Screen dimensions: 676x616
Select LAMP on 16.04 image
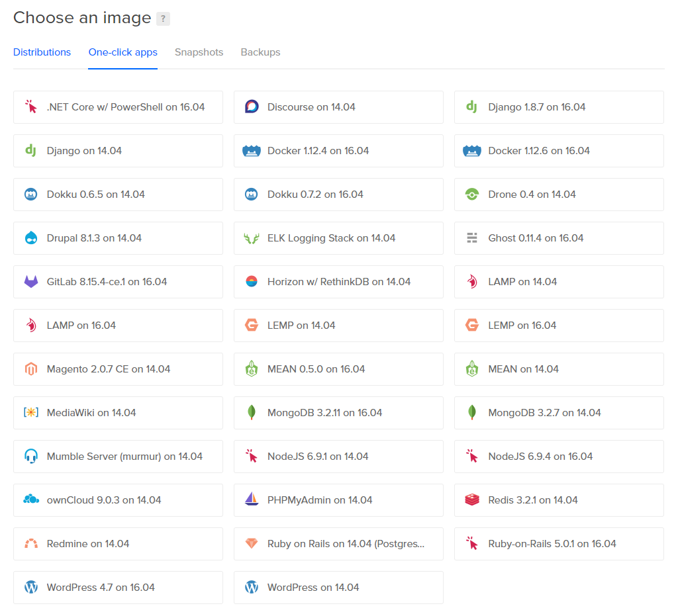pos(118,326)
